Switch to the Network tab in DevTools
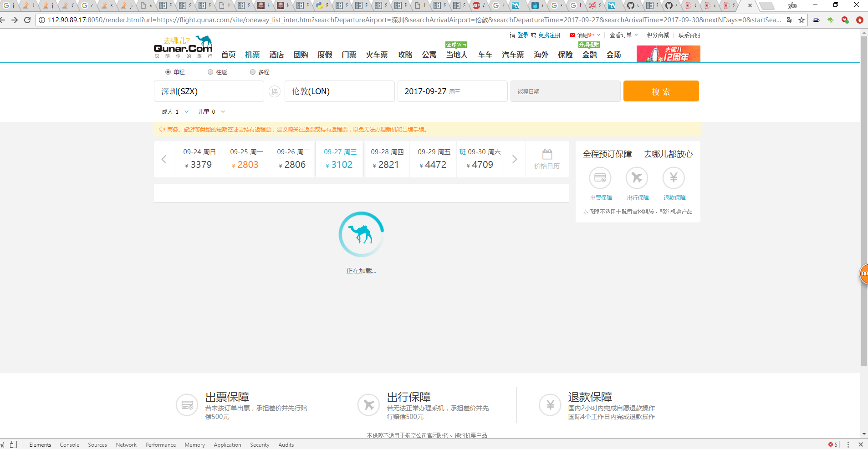868x449 pixels. click(126, 444)
